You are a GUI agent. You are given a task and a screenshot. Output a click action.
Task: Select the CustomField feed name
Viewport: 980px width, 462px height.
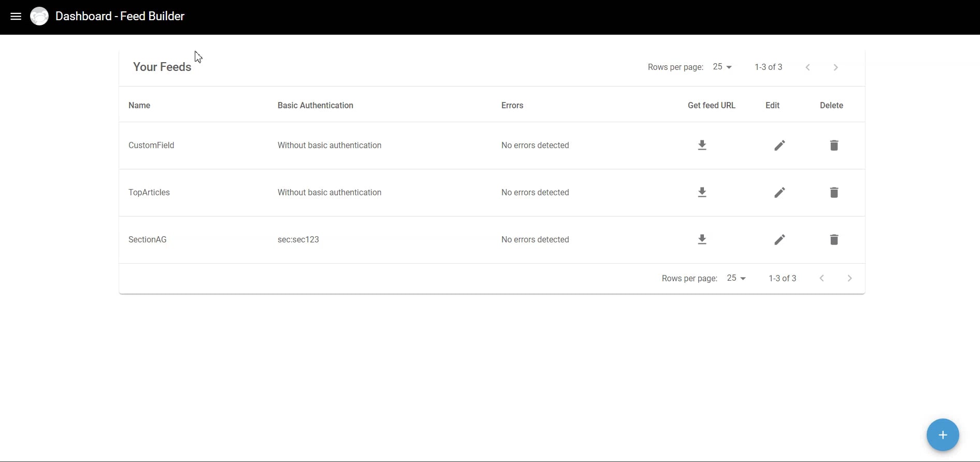151,145
